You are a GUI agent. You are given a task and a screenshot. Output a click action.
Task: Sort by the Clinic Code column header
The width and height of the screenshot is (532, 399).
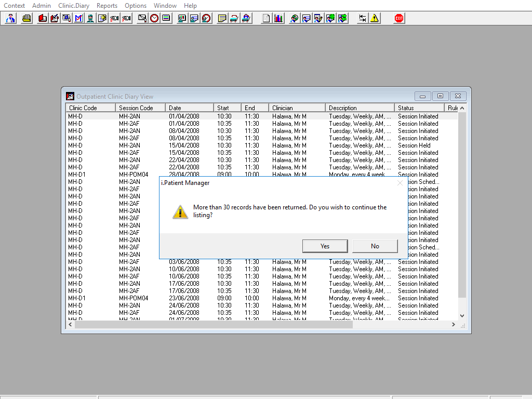point(90,108)
